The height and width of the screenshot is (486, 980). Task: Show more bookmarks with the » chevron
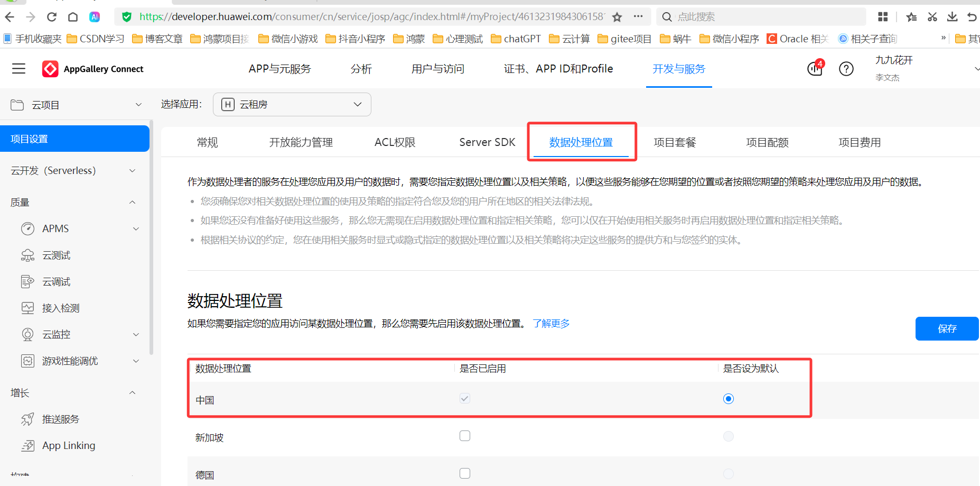point(944,38)
